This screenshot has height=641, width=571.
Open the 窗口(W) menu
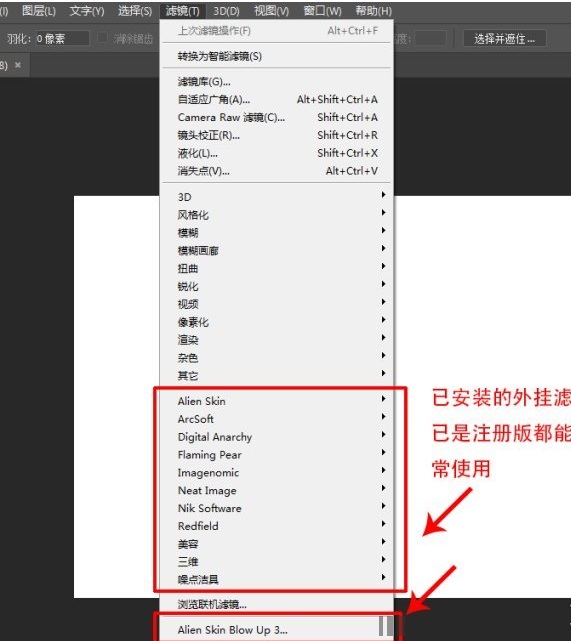click(x=322, y=11)
